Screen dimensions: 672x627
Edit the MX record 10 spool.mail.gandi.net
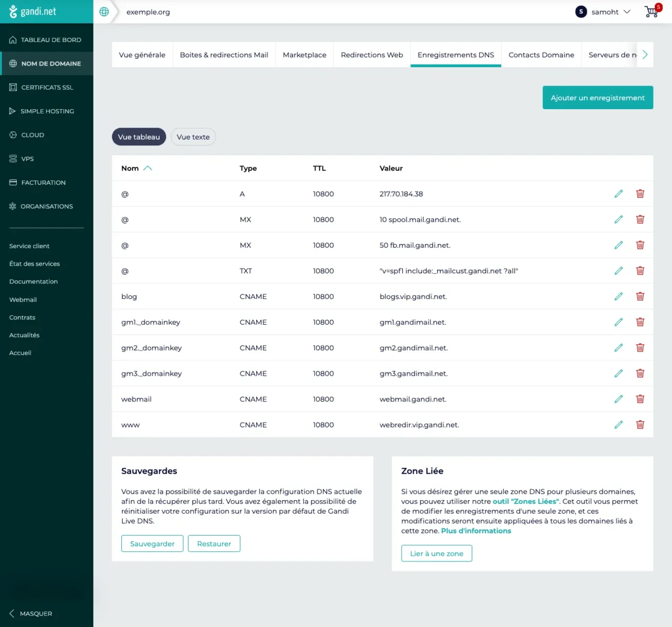pos(618,219)
